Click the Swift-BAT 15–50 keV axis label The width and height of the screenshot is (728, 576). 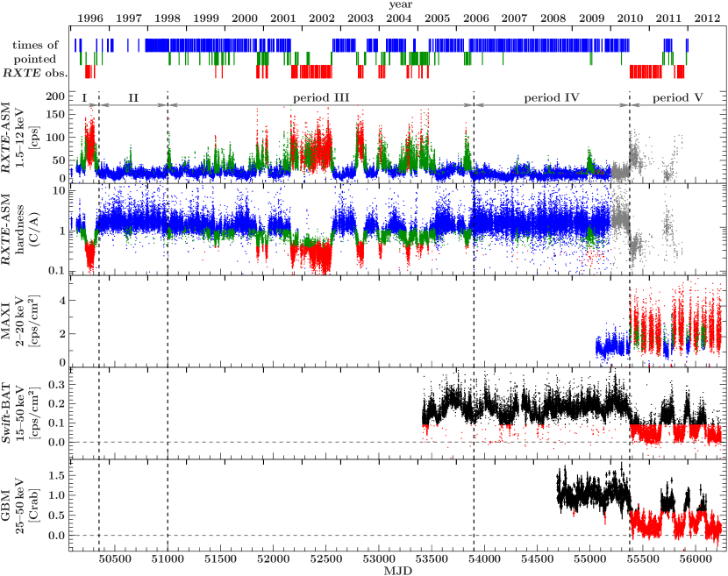pyautogui.click(x=20, y=413)
